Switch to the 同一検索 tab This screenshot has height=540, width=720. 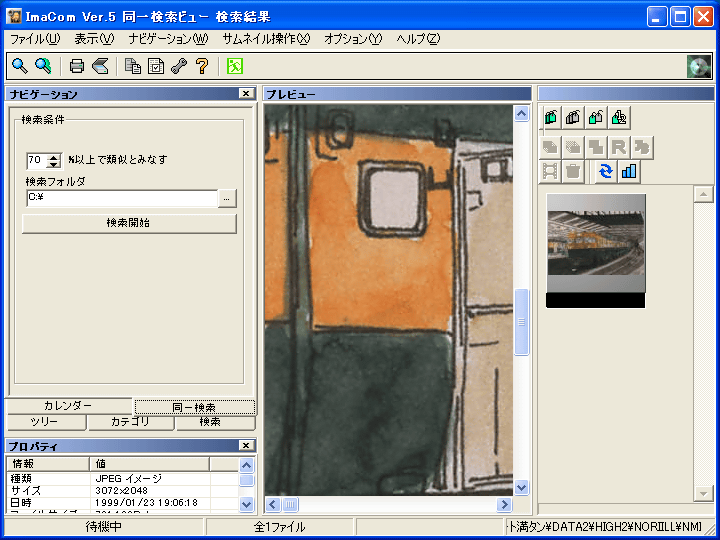click(x=194, y=407)
